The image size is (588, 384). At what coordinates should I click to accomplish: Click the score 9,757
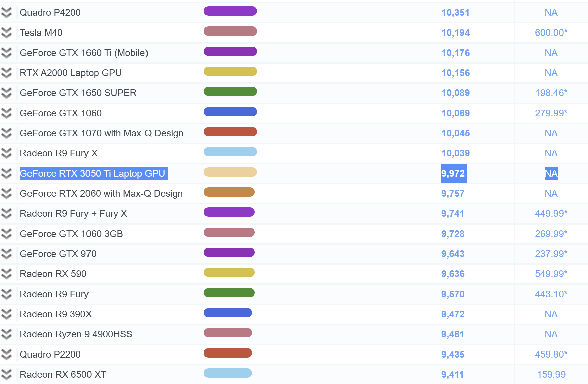click(x=453, y=194)
